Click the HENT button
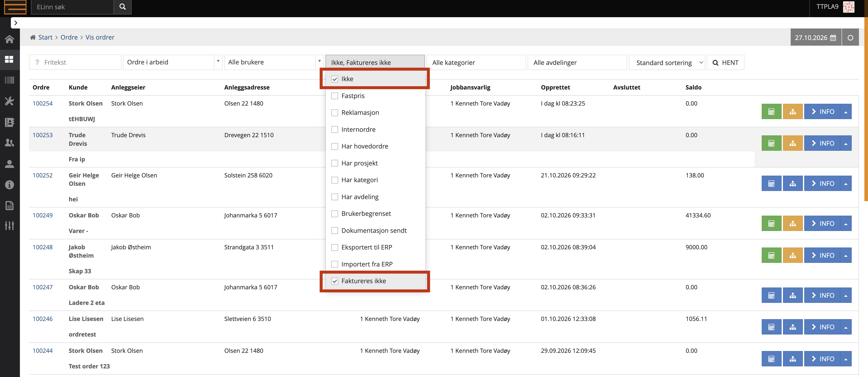The width and height of the screenshot is (868, 377). [x=726, y=63]
